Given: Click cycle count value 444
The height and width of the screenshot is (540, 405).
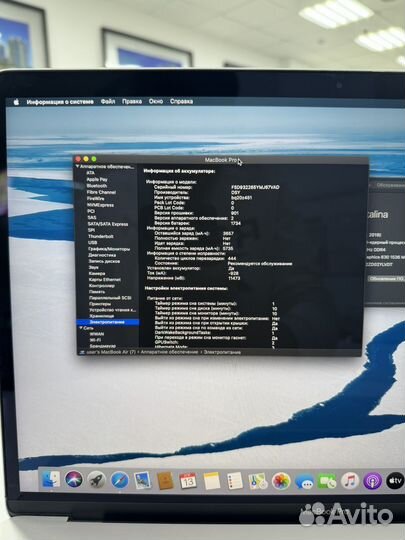Looking at the screenshot, I should point(232,259).
